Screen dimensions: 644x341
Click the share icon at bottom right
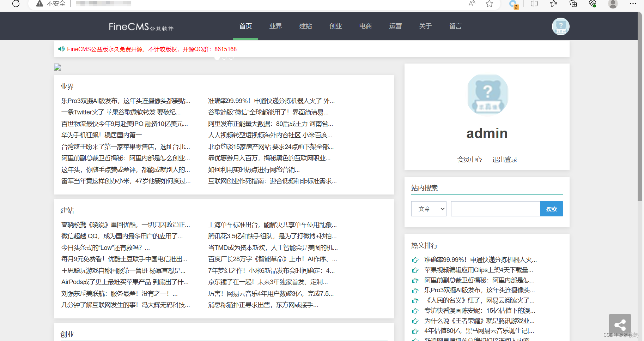coord(620,324)
